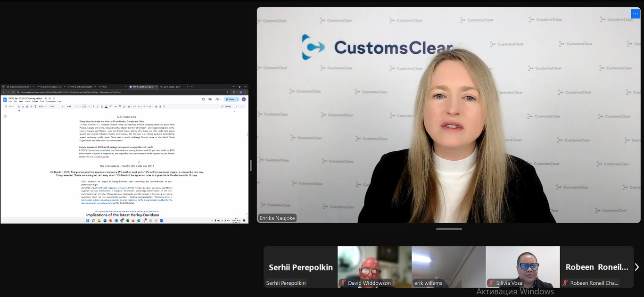644x297 pixels.
Task: Click the insert image icon
Action: point(124,107)
